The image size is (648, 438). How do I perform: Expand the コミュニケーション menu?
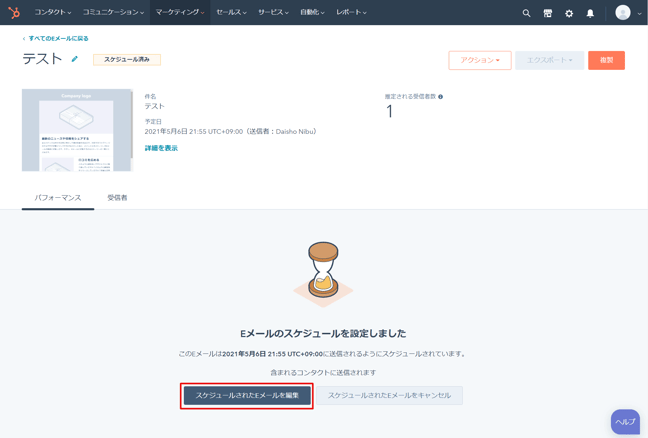pos(113,12)
